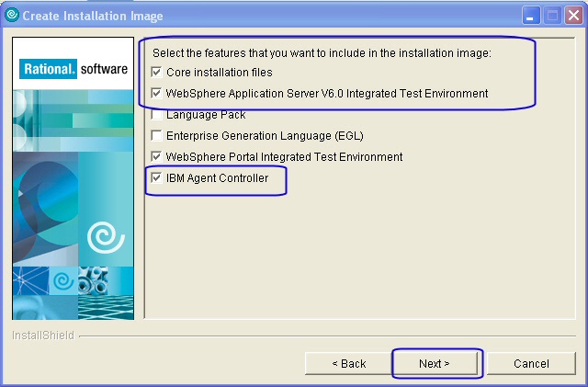The height and width of the screenshot is (387, 588).
Task: Click the Rational software logo
Action: (x=73, y=69)
